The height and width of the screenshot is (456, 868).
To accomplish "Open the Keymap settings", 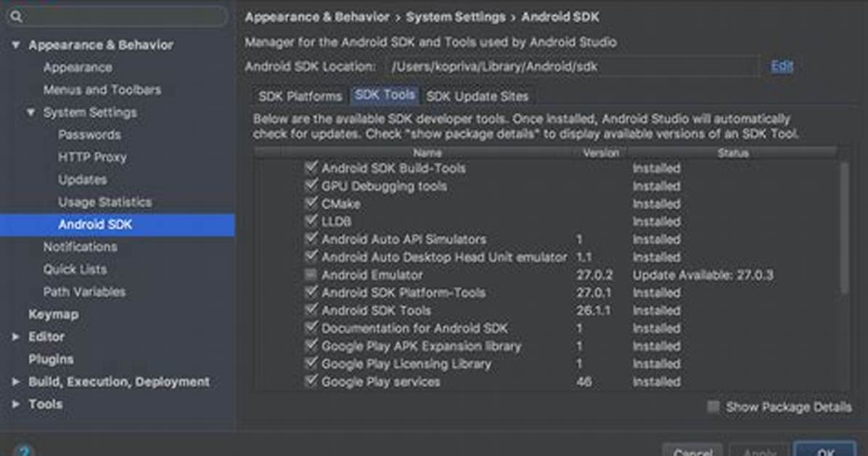I will (54, 314).
